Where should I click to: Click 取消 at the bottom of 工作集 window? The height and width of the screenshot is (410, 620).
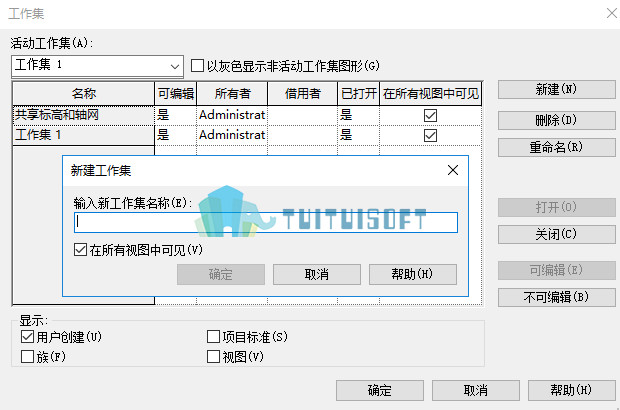[476, 391]
